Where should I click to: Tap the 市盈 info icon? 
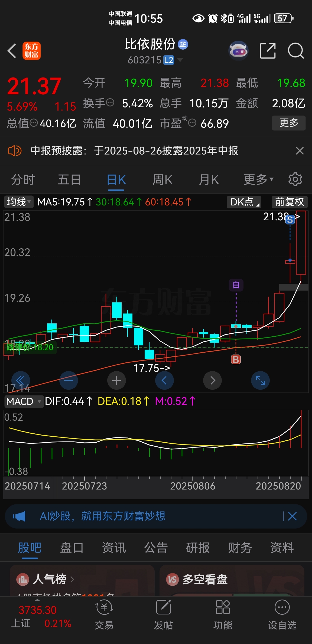[192, 123]
